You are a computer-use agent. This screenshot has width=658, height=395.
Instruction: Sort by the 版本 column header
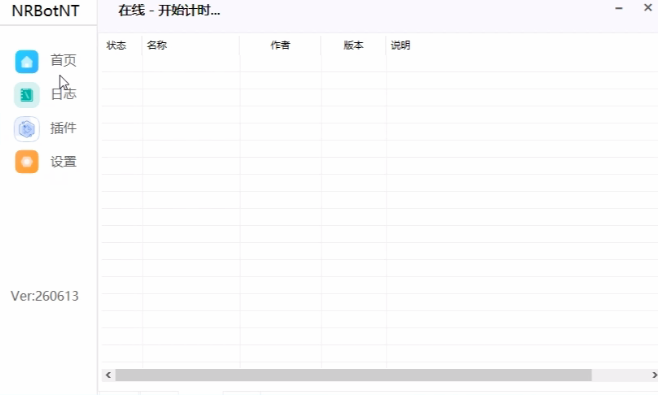point(353,45)
